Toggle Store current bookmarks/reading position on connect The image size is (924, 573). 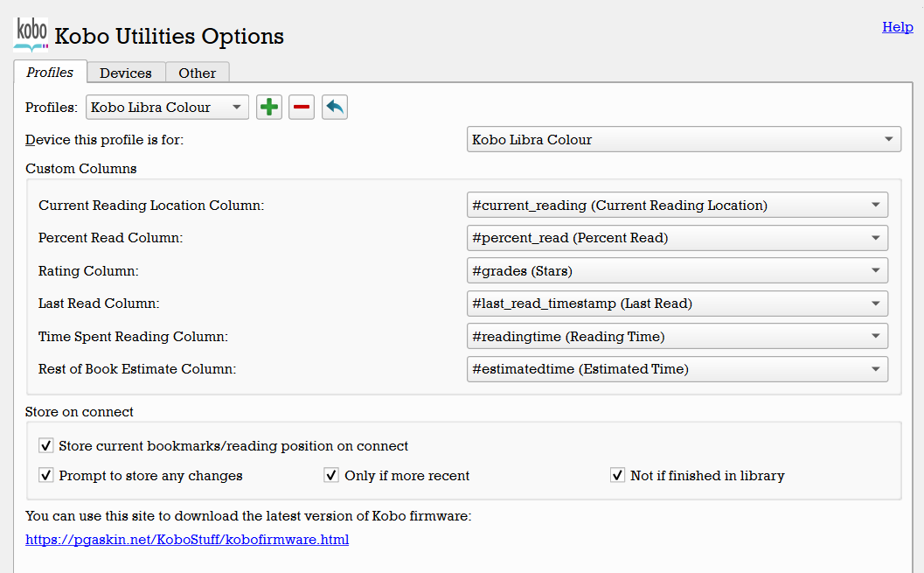(47, 446)
